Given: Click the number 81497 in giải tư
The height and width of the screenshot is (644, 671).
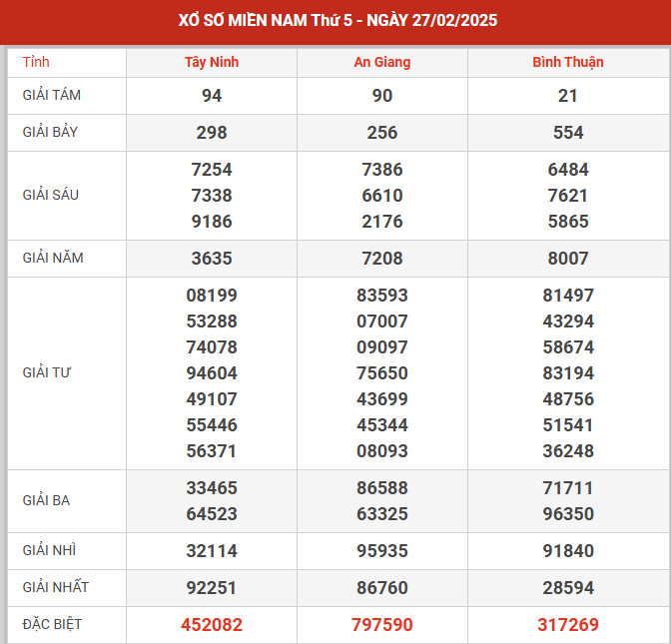Looking at the screenshot, I should click(568, 296).
